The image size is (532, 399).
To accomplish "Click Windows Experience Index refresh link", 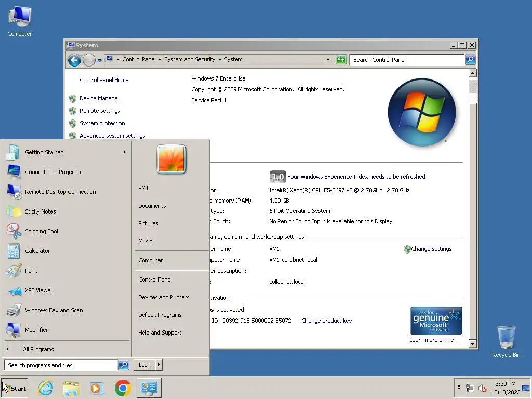I will (356, 177).
